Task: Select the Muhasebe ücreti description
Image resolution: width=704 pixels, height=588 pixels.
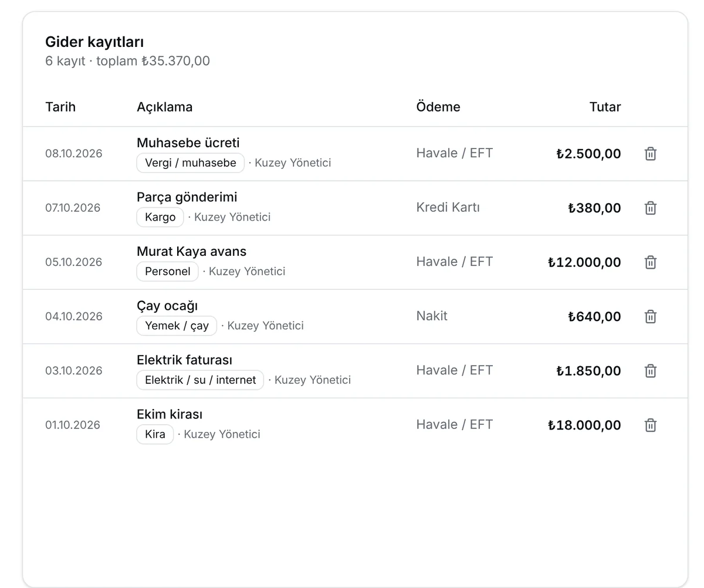Action: click(188, 143)
